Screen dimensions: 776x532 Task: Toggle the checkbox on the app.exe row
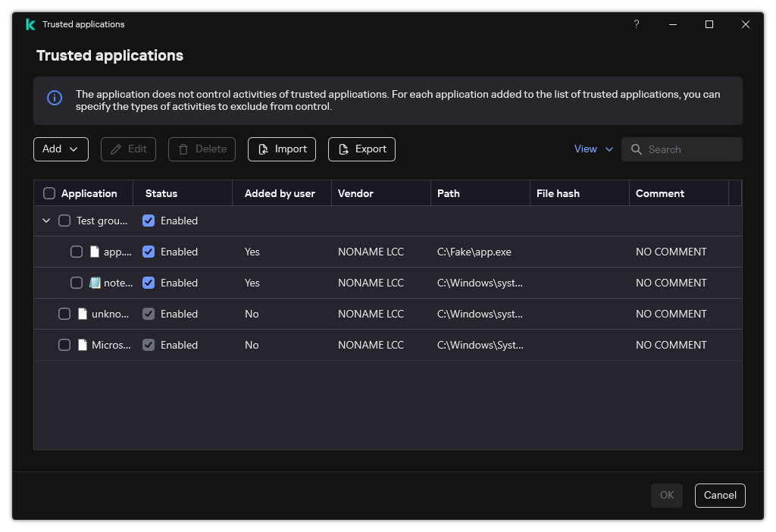[x=77, y=251]
